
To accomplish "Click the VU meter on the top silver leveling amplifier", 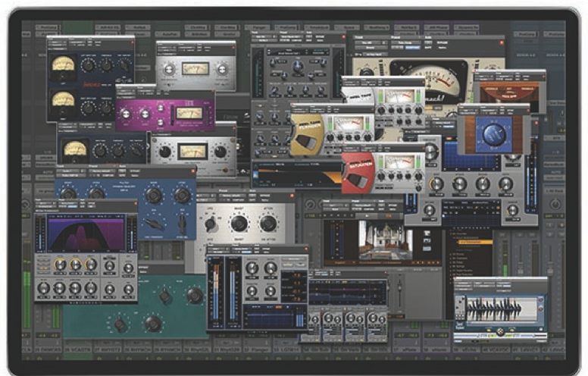I will (x=195, y=68).
